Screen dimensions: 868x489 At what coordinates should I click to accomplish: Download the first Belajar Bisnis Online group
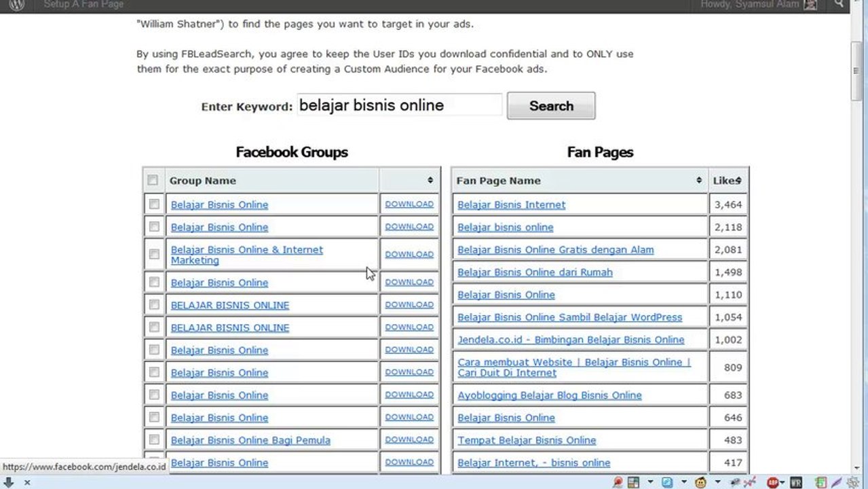pos(409,204)
